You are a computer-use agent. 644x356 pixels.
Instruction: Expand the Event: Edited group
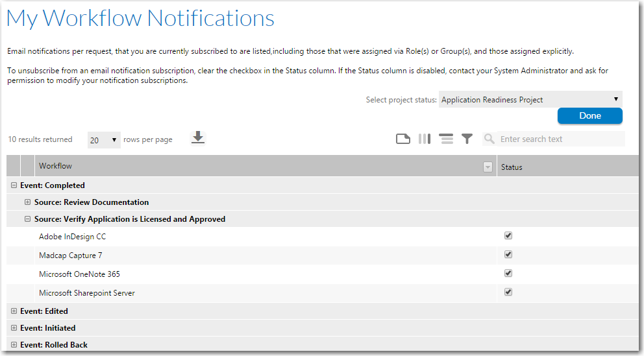pos(14,311)
